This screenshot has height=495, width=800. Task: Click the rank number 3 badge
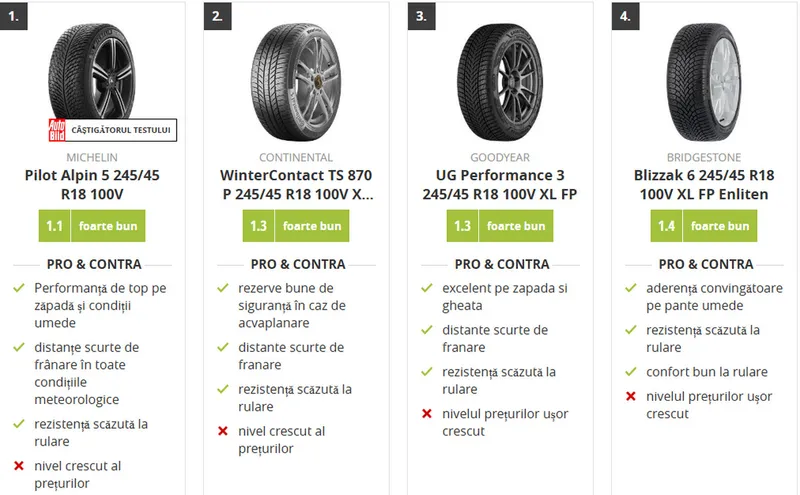pyautogui.click(x=421, y=16)
